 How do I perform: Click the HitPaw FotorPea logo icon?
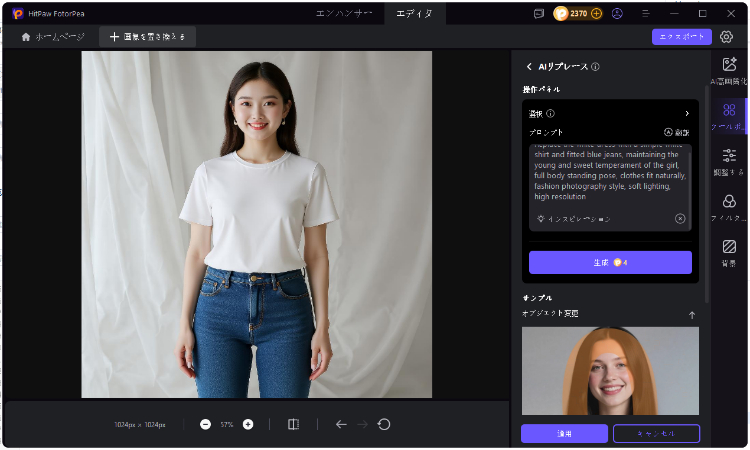(18, 13)
